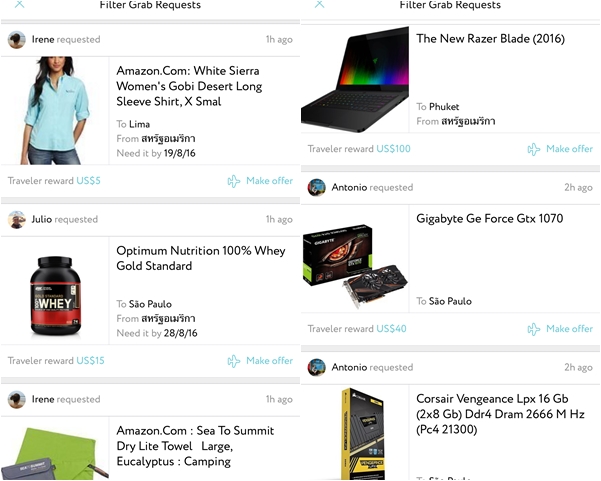Make offer on Optimum Nutrition Whey request
Image resolution: width=601 pixels, height=481 pixels.
click(x=269, y=361)
